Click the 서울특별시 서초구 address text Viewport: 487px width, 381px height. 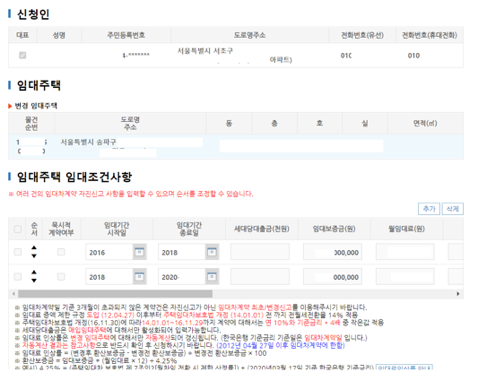click(x=205, y=51)
